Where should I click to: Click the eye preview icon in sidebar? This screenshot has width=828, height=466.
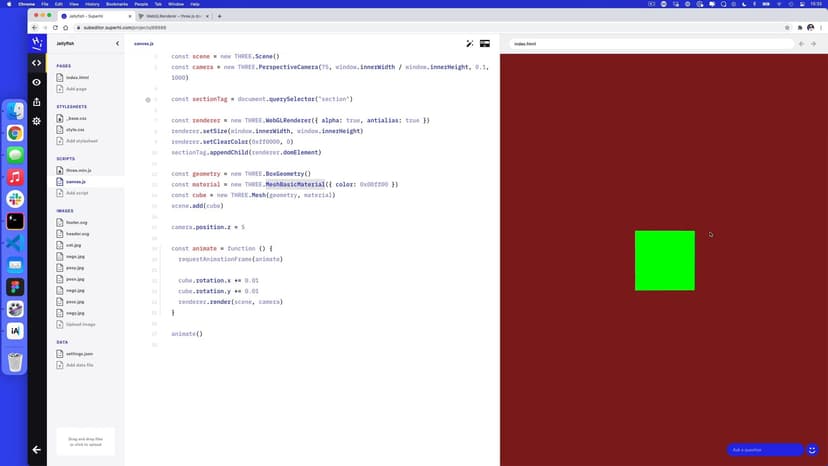coord(37,82)
